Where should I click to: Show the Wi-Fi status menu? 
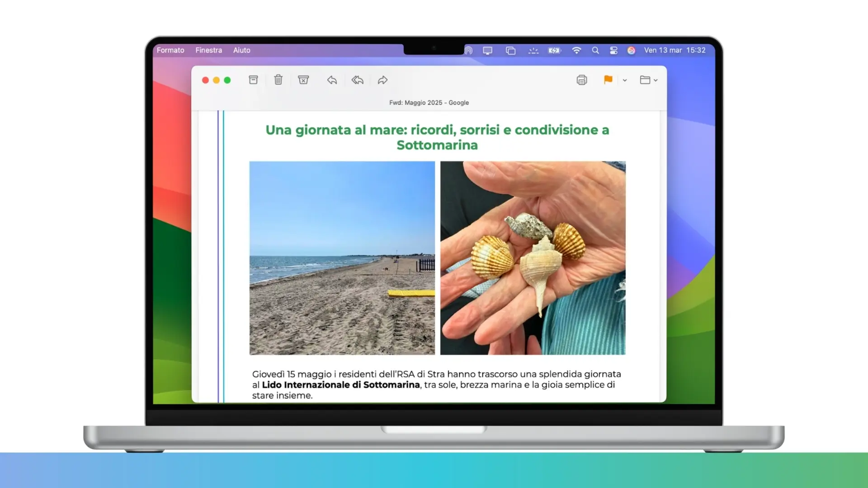576,51
